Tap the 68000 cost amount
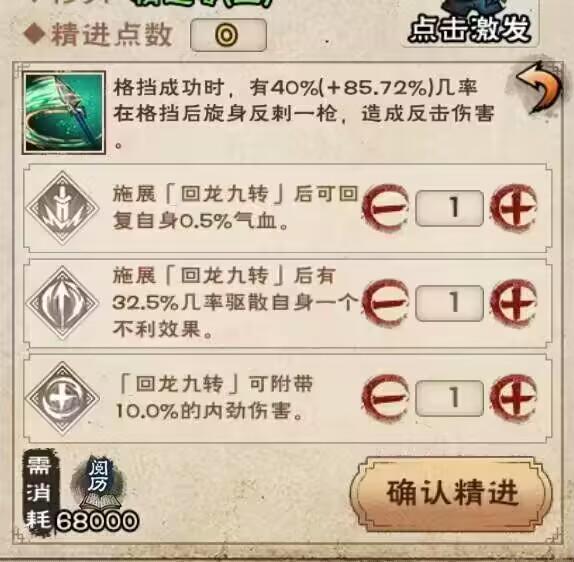The width and height of the screenshot is (574, 562). click(x=97, y=521)
